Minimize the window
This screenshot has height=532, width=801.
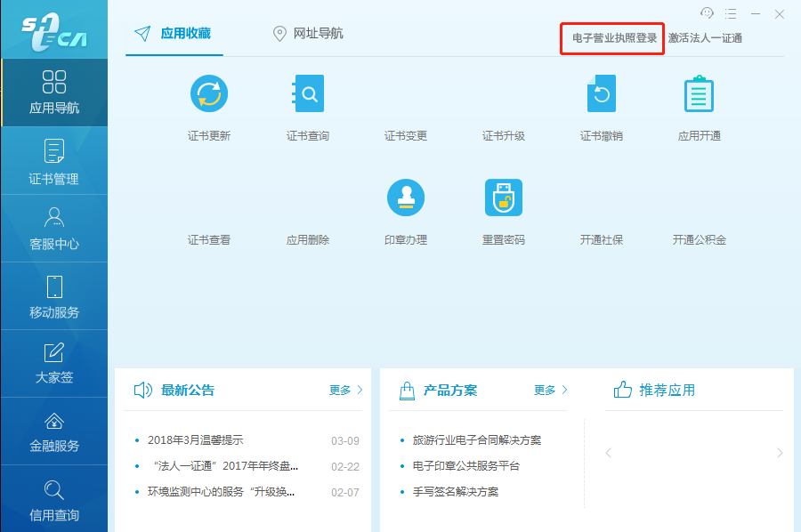click(x=756, y=13)
